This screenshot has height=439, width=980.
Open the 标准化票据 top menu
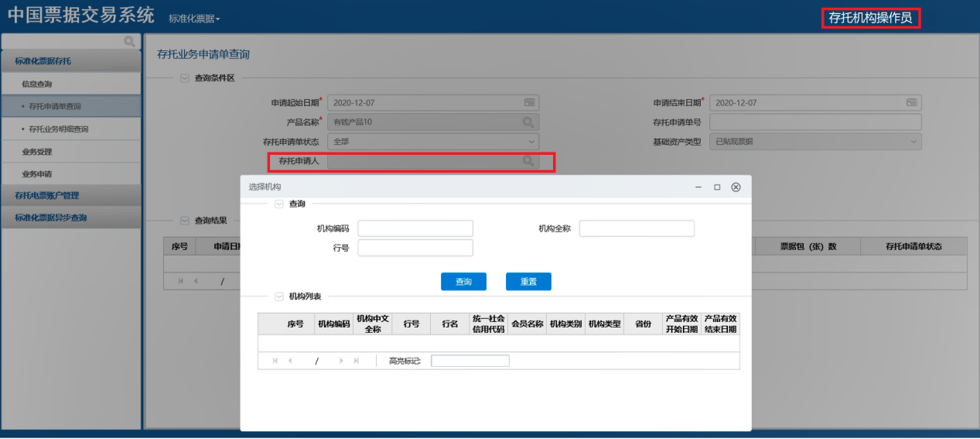click(x=194, y=19)
